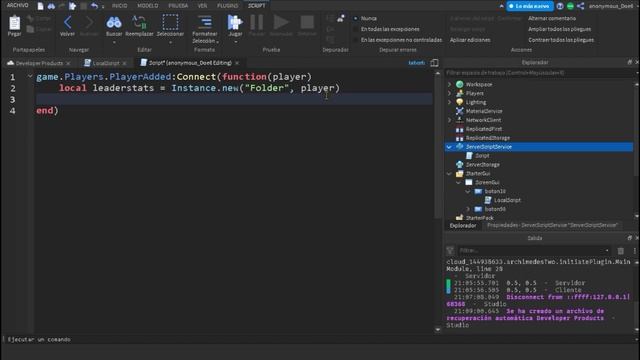Expand the Workspace node
This screenshot has height=360, width=640.
tap(449, 84)
